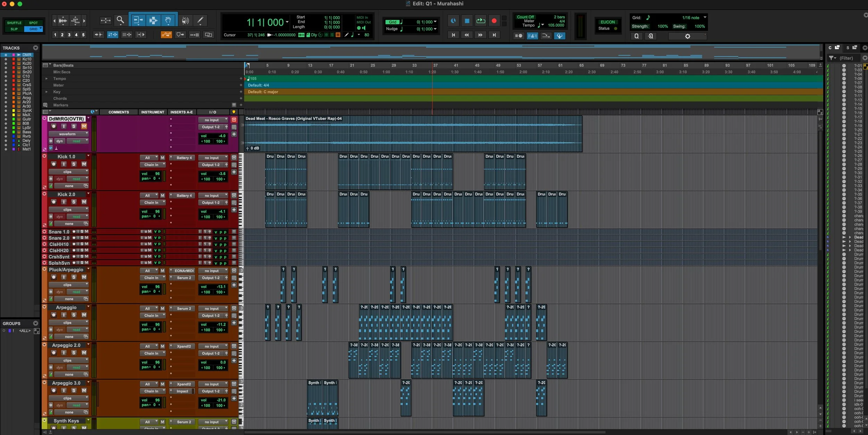Record-enable the Arpeggio 2.0 track
This screenshot has height=435, width=868.
53,353
